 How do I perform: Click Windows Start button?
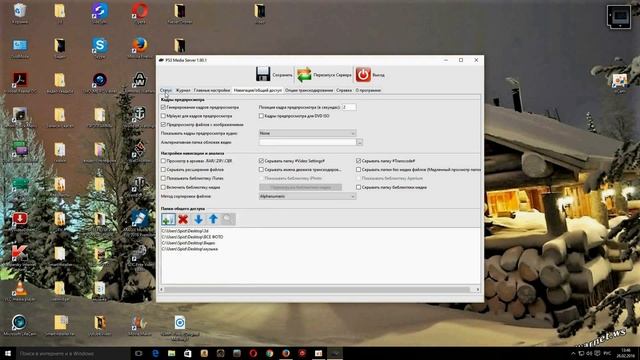[8, 353]
